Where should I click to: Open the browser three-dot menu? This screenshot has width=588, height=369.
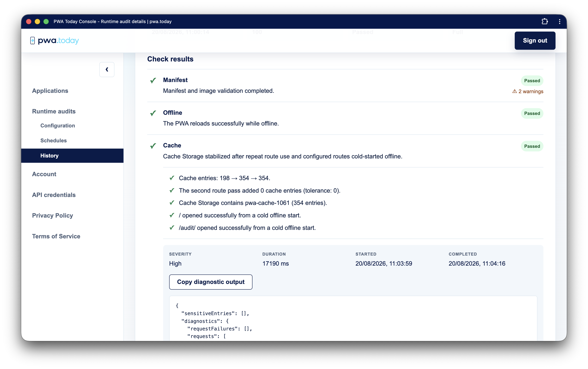coord(559,22)
